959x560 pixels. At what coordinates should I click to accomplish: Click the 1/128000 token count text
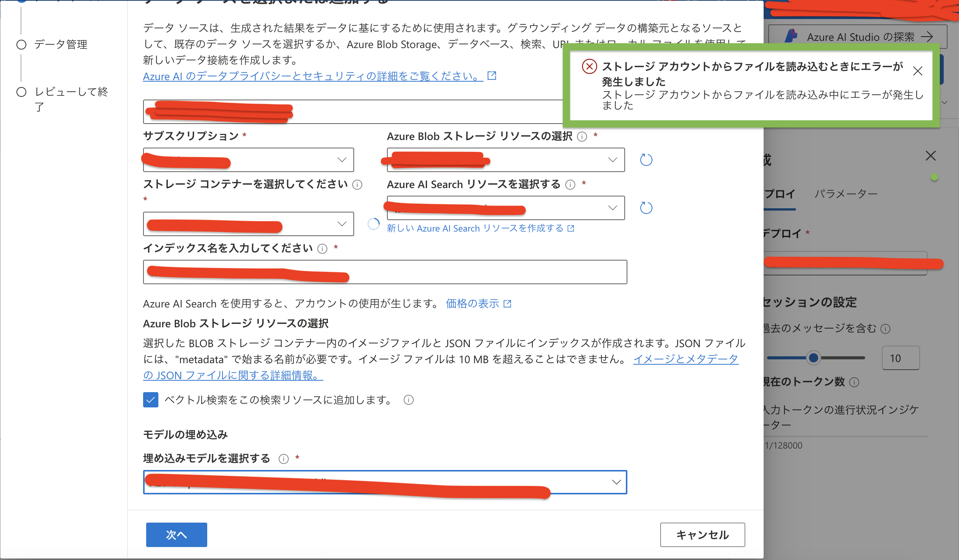tap(783, 446)
